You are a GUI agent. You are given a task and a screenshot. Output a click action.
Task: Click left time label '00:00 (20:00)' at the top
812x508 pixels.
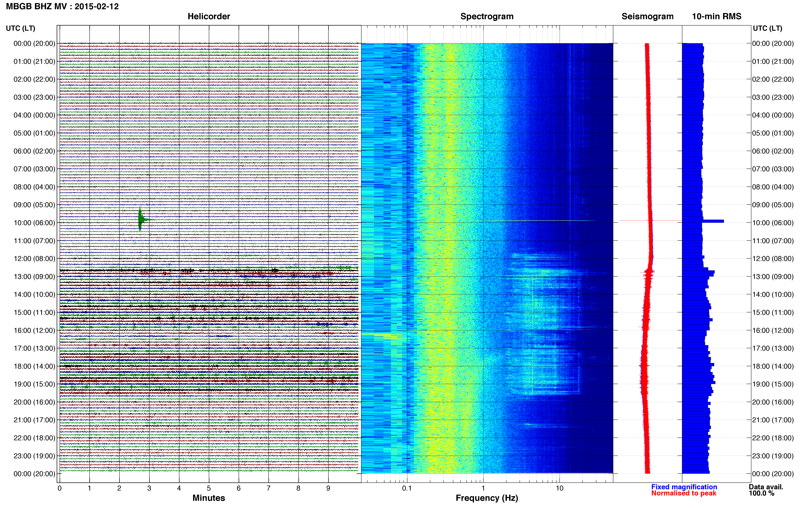coord(34,43)
